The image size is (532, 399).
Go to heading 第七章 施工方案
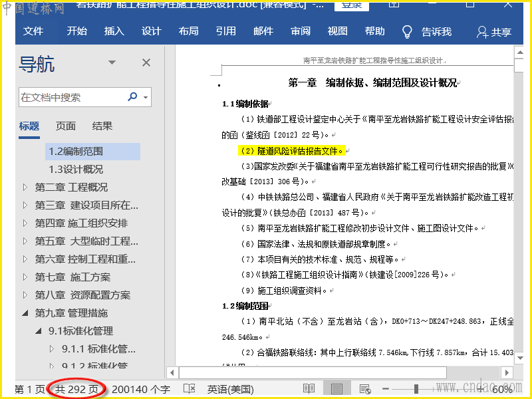pyautogui.click(x=73, y=277)
